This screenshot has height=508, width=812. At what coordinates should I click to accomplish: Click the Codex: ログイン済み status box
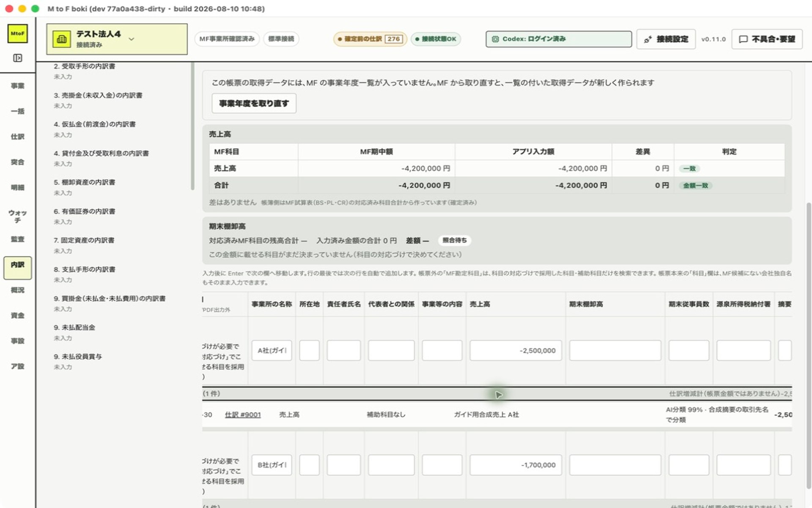coord(559,39)
